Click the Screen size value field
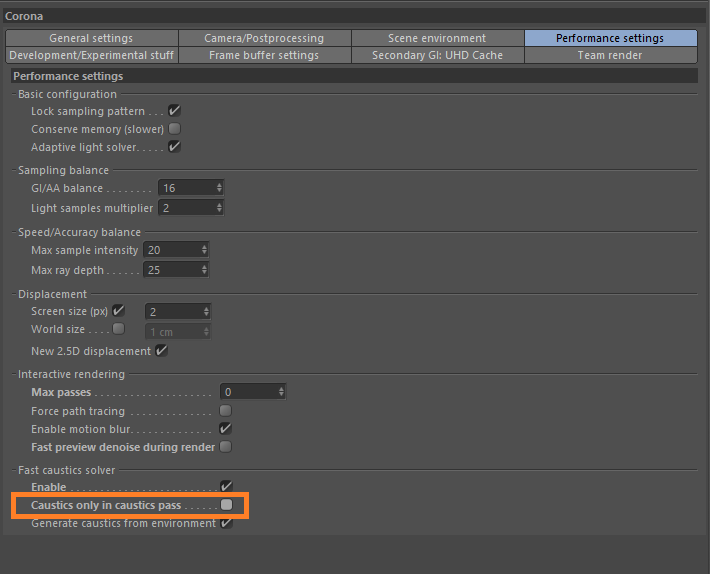The height and width of the screenshot is (574, 710). click(178, 311)
